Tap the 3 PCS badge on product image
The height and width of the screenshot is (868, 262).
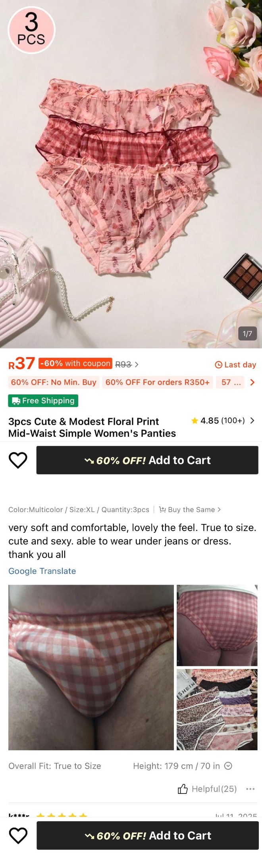31,30
